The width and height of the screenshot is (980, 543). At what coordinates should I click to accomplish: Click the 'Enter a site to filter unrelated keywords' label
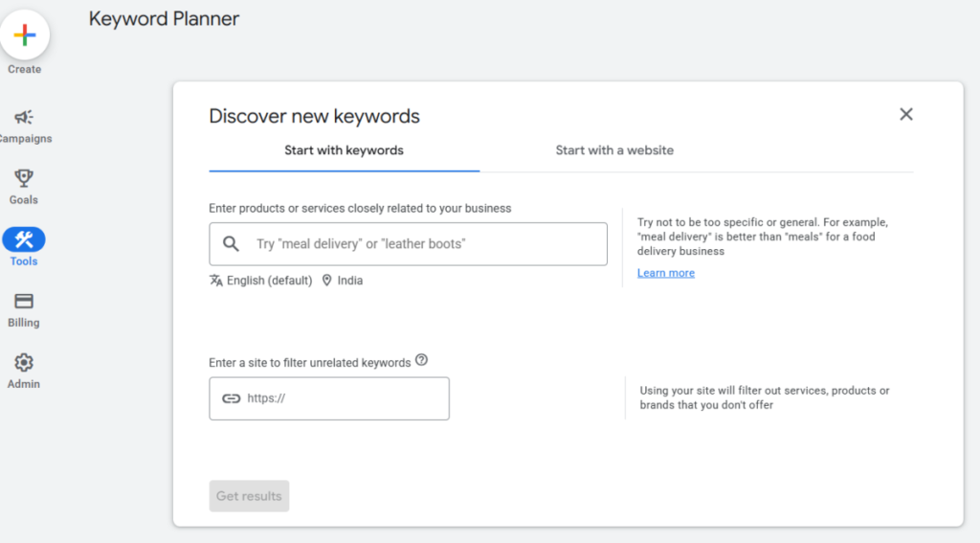309,363
